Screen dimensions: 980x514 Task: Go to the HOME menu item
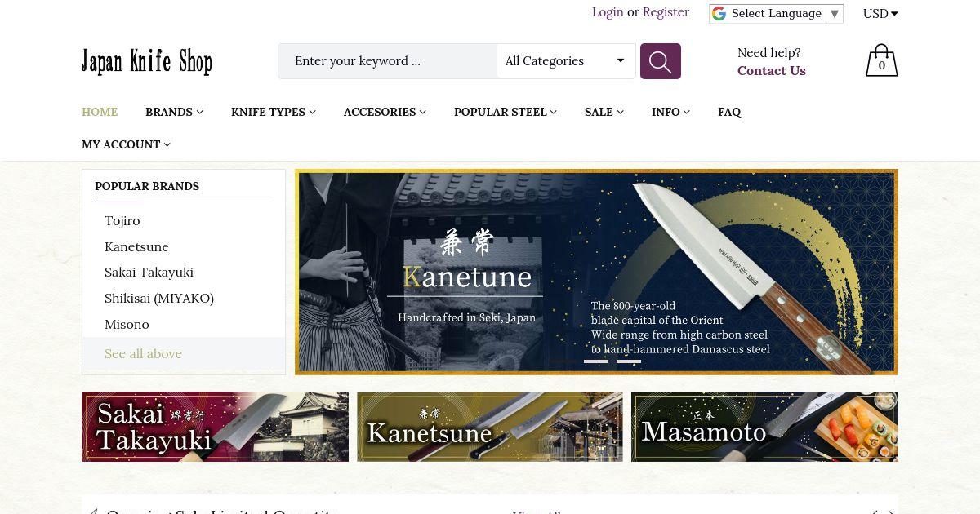(100, 112)
